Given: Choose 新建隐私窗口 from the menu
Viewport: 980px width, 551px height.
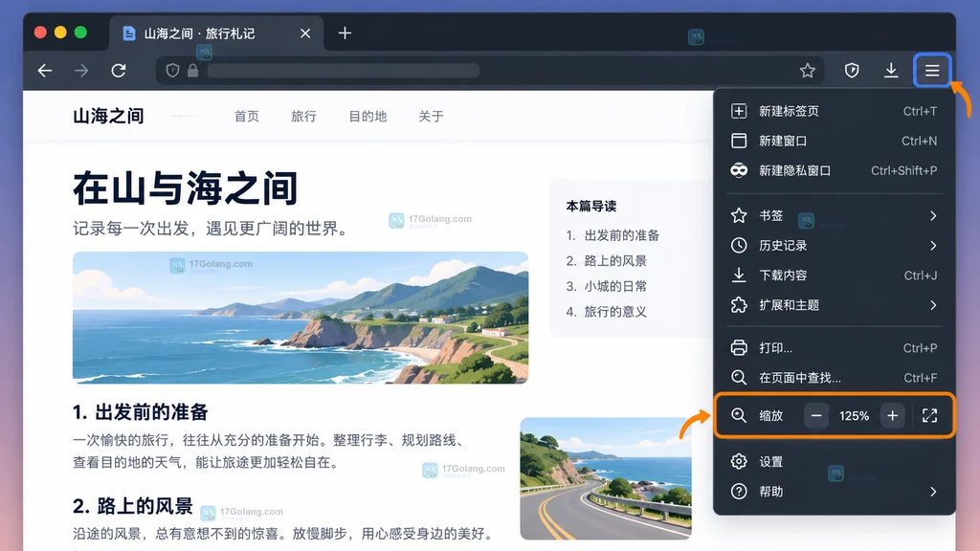Looking at the screenshot, I should coord(834,170).
